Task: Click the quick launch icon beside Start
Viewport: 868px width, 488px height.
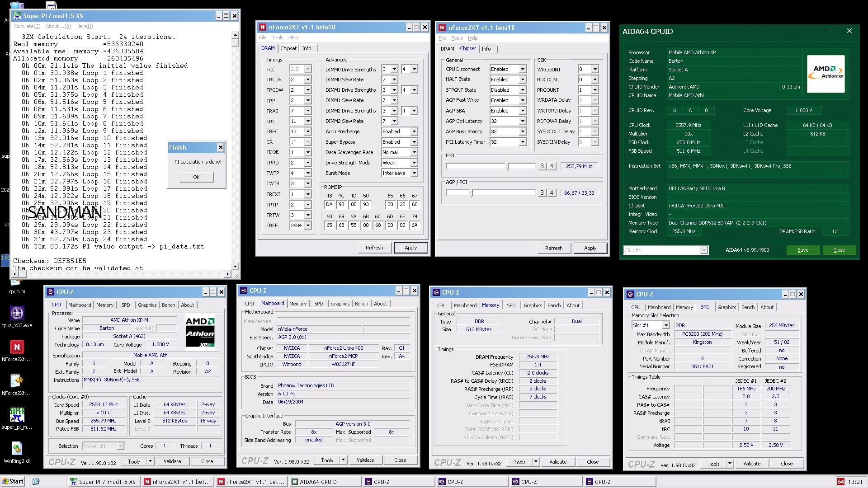Action: (36, 482)
